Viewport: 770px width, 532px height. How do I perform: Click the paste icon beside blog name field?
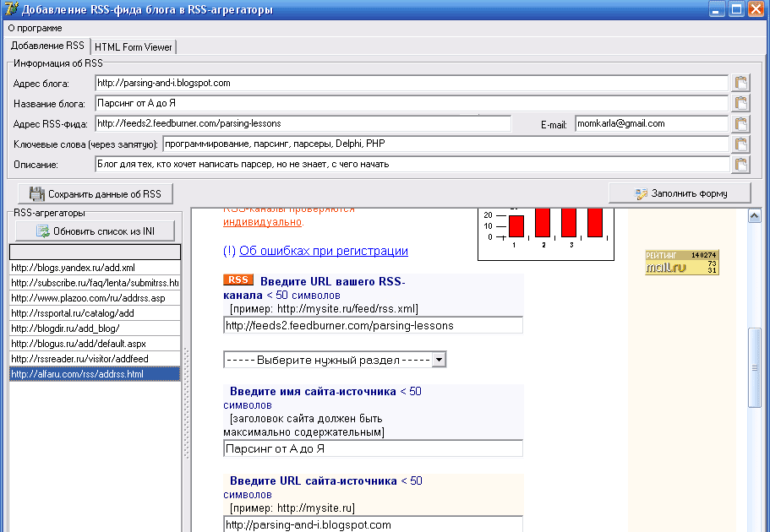(740, 103)
